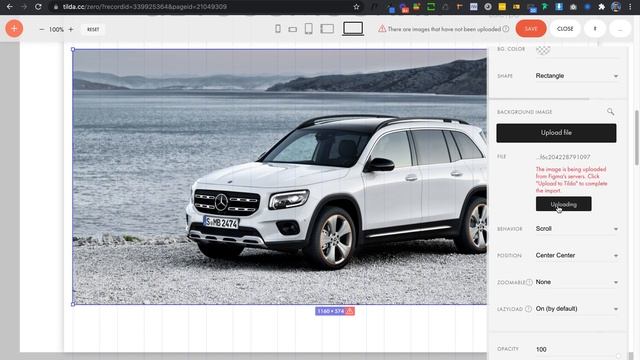Click the 1160 × 574 size label
This screenshot has width=640, height=360.
click(331, 311)
